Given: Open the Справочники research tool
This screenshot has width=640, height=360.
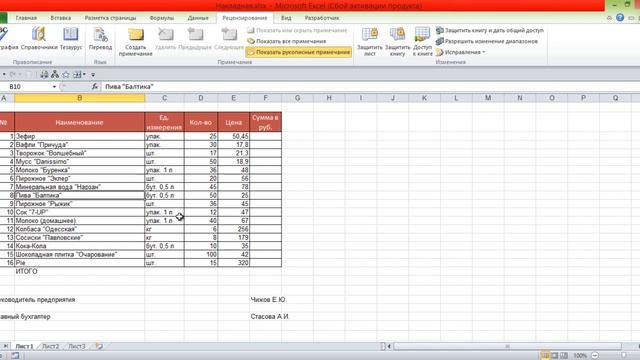Looking at the screenshot, I should pos(39,39).
